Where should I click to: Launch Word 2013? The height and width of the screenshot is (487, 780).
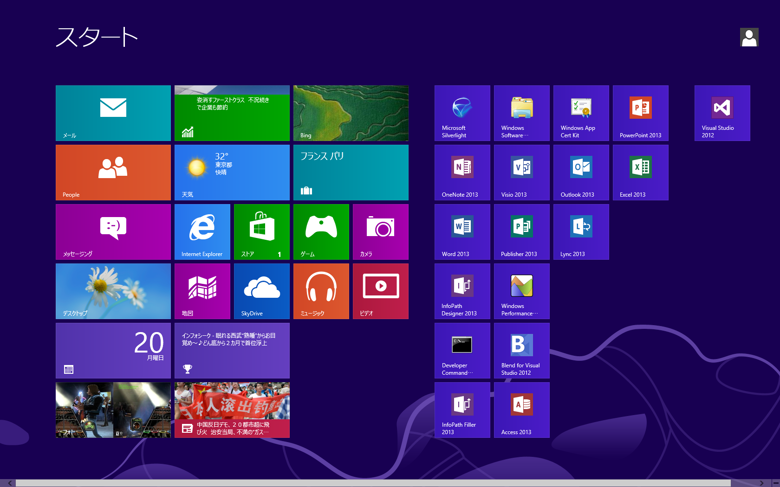(462, 232)
